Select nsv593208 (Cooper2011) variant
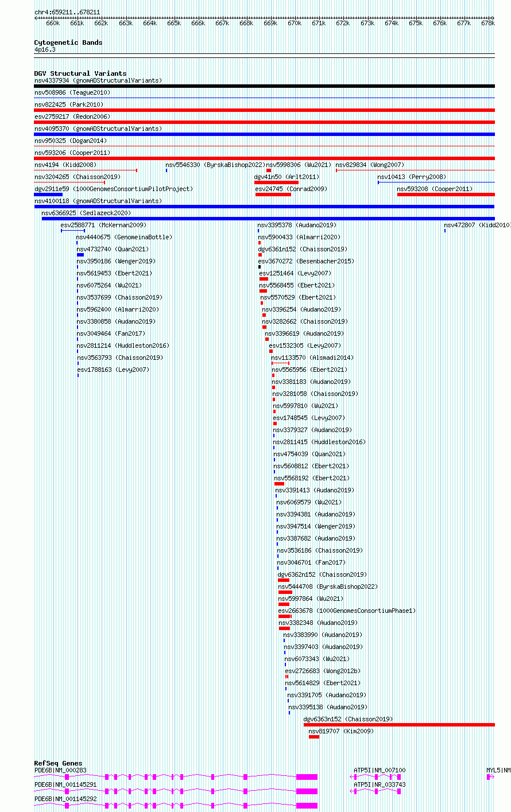The height and width of the screenshot is (812, 511). [x=435, y=189]
